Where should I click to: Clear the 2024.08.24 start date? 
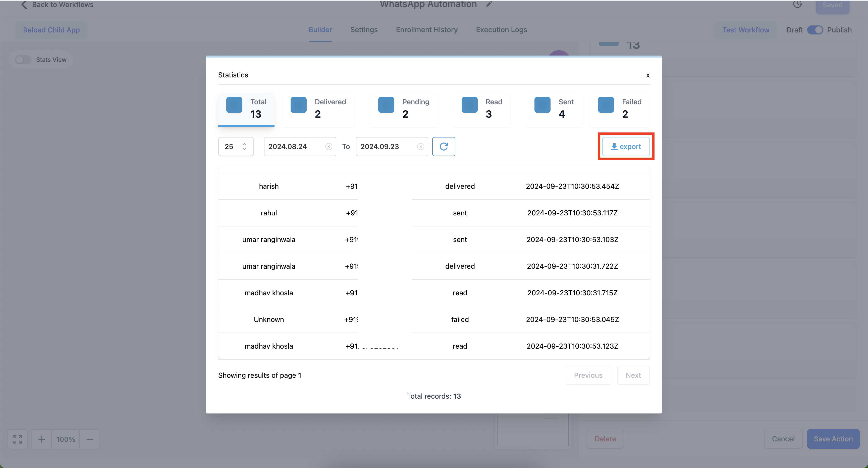coord(329,147)
